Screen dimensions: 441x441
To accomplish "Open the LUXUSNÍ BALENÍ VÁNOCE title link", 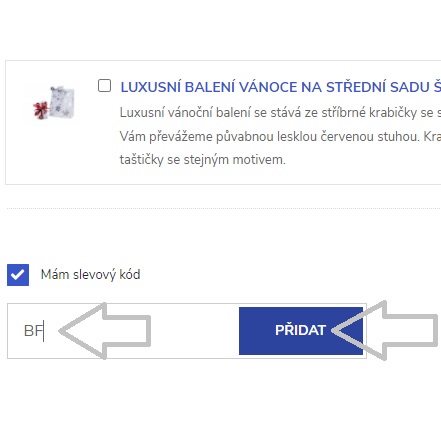I will 280,87.
